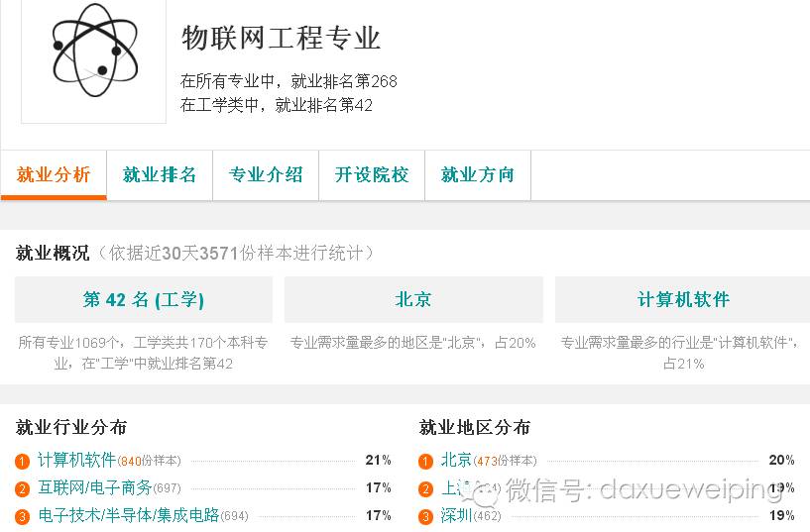Click the 计算机软件 summary card
This screenshot has width=810, height=532.
click(682, 299)
